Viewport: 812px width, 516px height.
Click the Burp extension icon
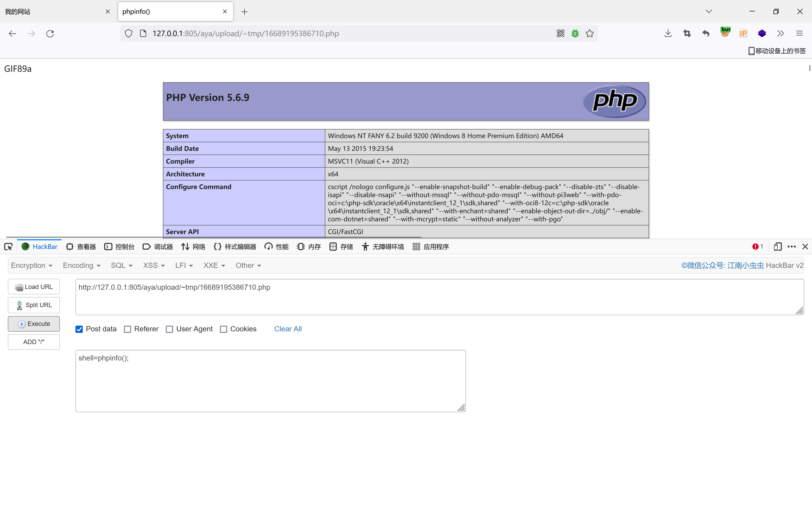coord(725,33)
